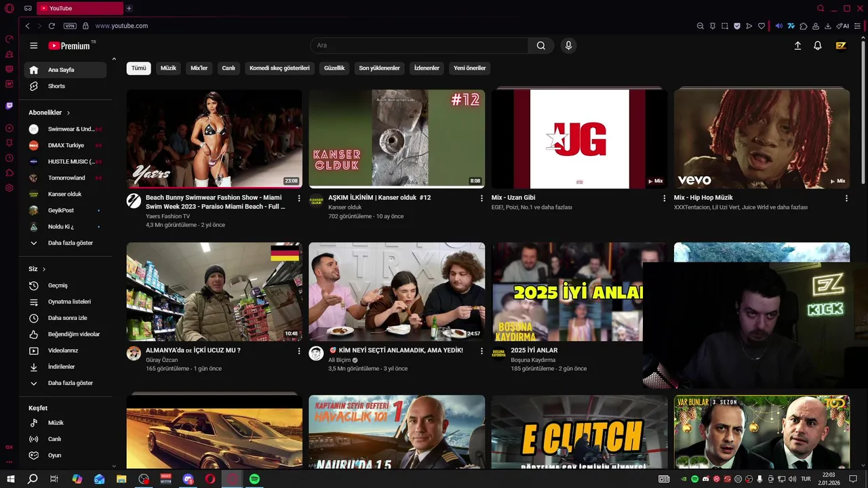This screenshot has width=868, height=488.
Task: Open a new tab with plus button
Action: click(x=129, y=8)
